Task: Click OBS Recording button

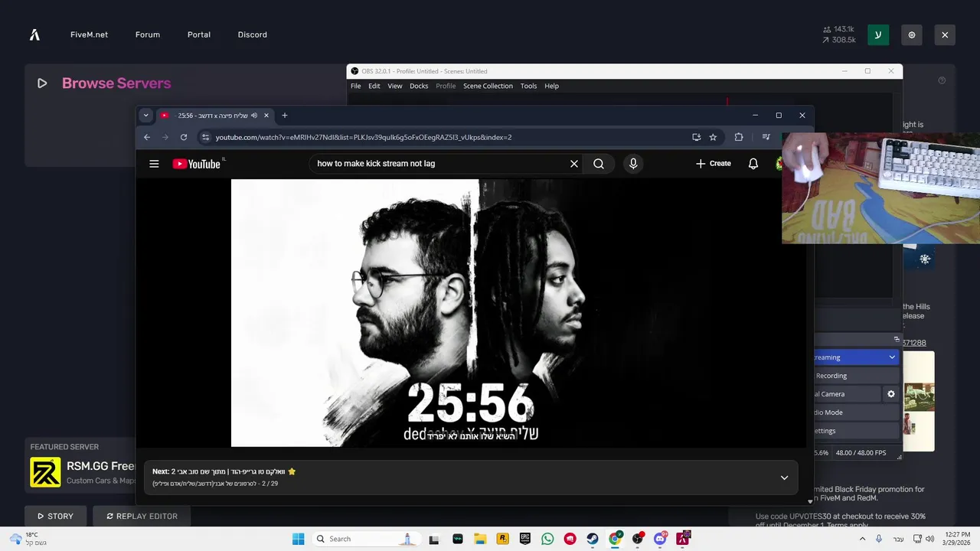Action: point(856,376)
